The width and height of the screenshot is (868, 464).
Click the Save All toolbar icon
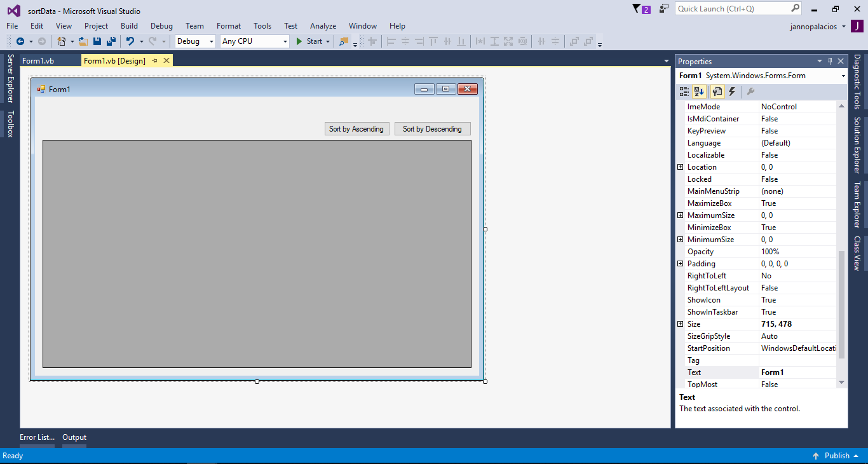(x=111, y=41)
